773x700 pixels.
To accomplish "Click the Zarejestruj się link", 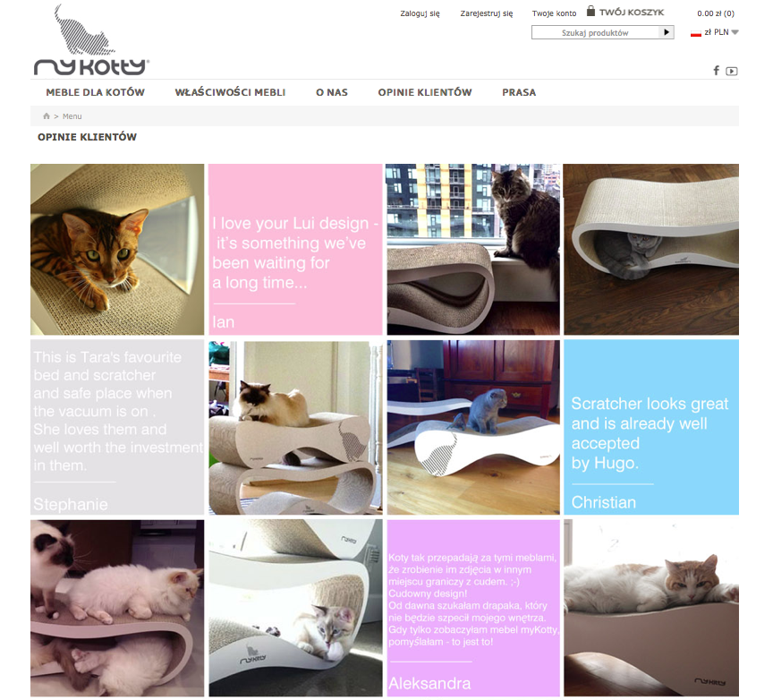I will click(x=487, y=13).
